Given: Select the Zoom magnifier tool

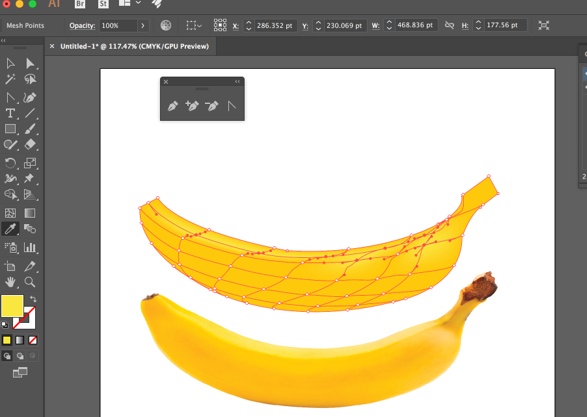Looking at the screenshot, I should [30, 282].
